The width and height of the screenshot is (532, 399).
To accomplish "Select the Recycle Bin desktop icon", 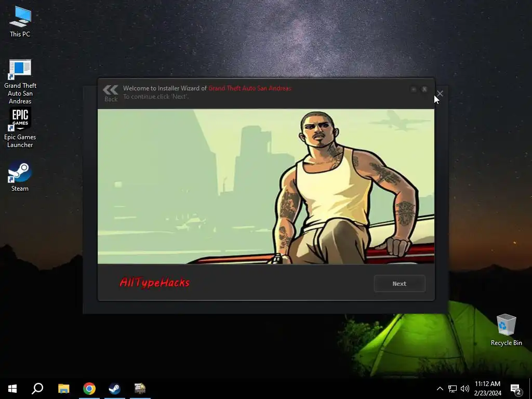I will pyautogui.click(x=506, y=330).
